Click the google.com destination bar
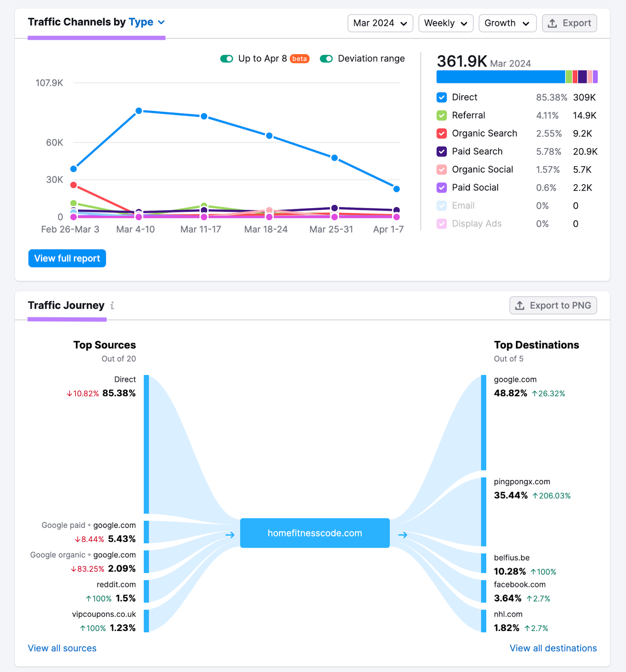This screenshot has height=672, width=626. (x=484, y=423)
